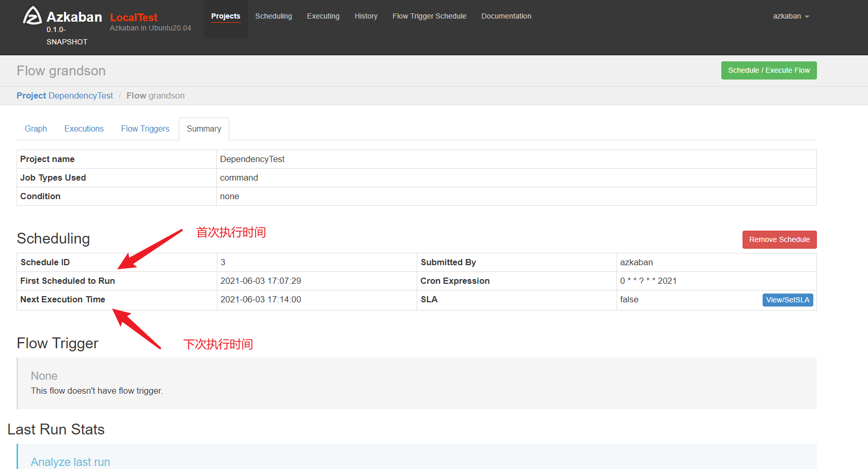Click the Schedule / Execute Flow button
The width and height of the screenshot is (868, 469).
tap(769, 70)
